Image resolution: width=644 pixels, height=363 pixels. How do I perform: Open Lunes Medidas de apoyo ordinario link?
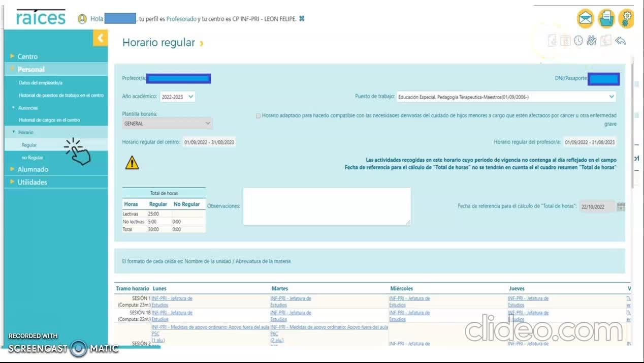click(210, 327)
